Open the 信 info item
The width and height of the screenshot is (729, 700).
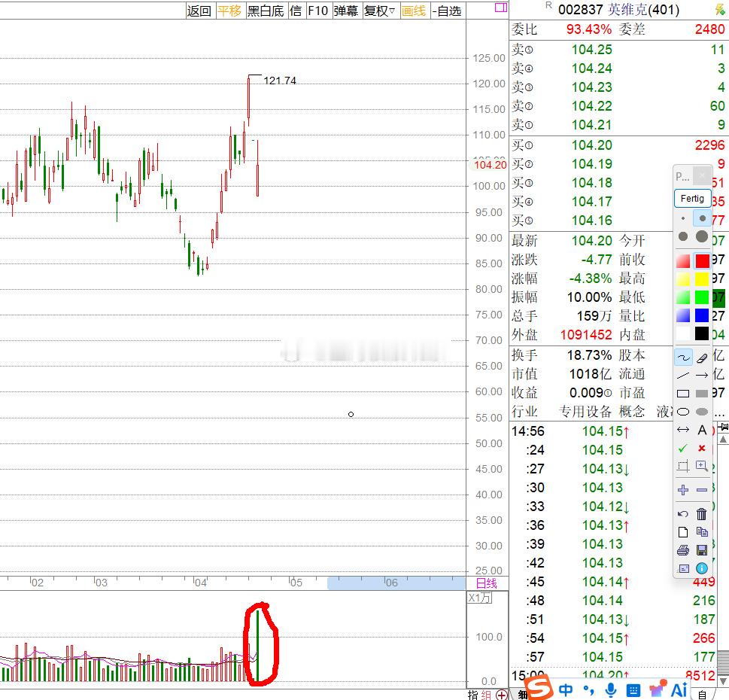pyautogui.click(x=296, y=11)
